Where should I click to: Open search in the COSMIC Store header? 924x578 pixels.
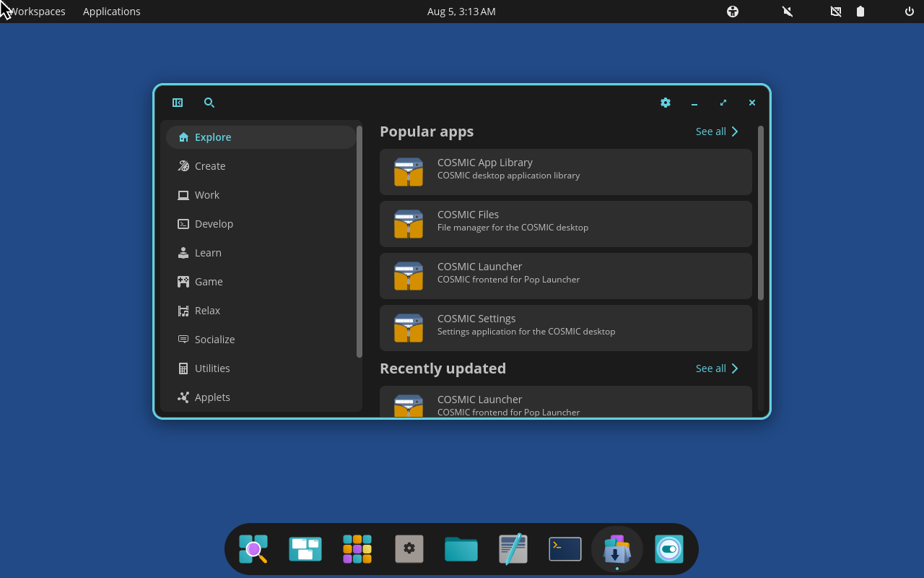(x=209, y=103)
